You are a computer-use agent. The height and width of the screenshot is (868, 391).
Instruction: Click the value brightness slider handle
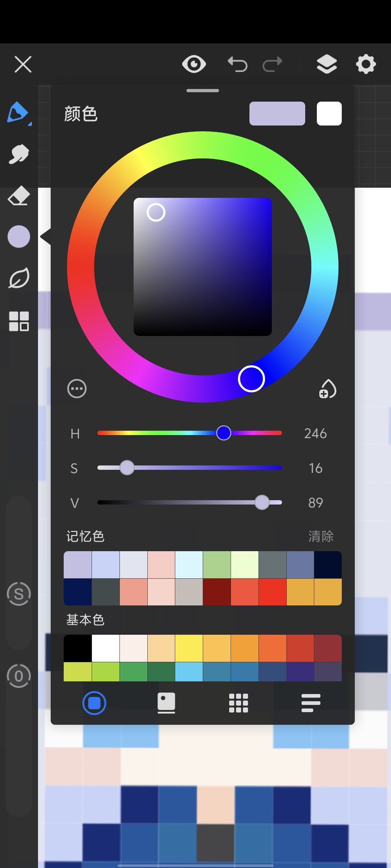[x=262, y=502]
